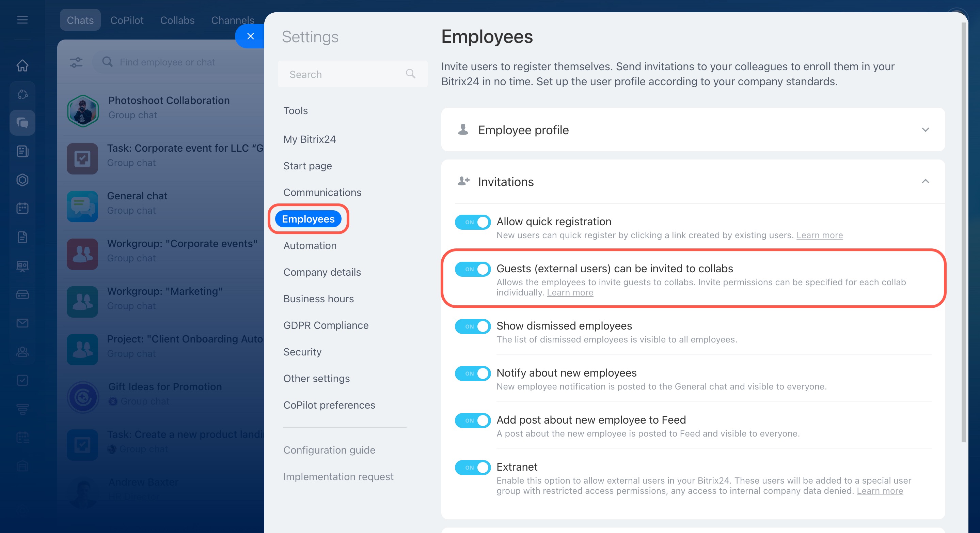Open chat filter sliders icon
Screen dimensions: 980x533
76,62
